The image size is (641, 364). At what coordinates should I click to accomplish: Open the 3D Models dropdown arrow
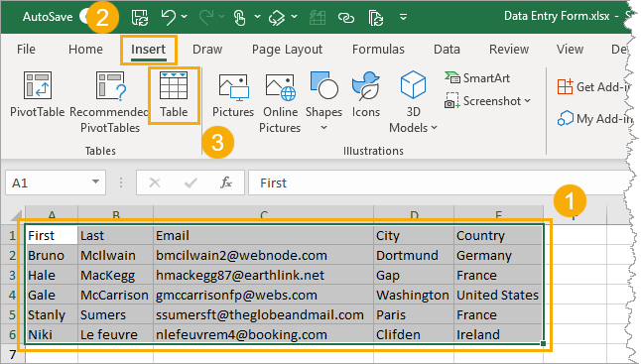tap(435, 128)
